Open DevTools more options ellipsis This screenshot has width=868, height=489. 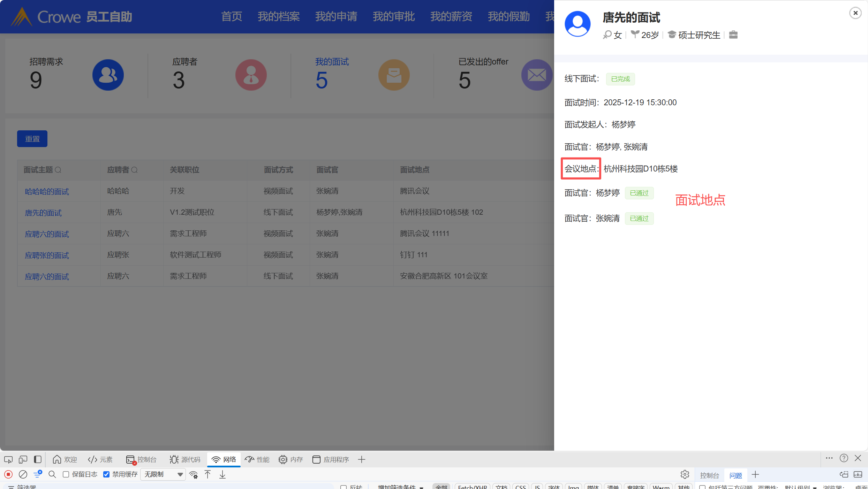829,458
